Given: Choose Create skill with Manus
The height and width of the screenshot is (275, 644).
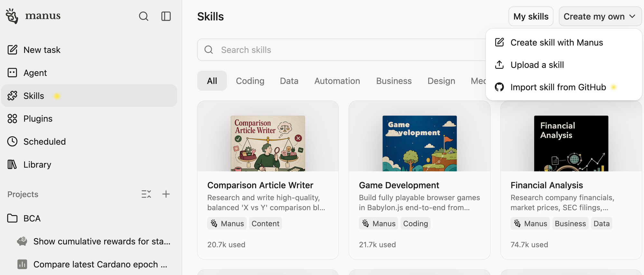Looking at the screenshot, I should [x=564, y=42].
